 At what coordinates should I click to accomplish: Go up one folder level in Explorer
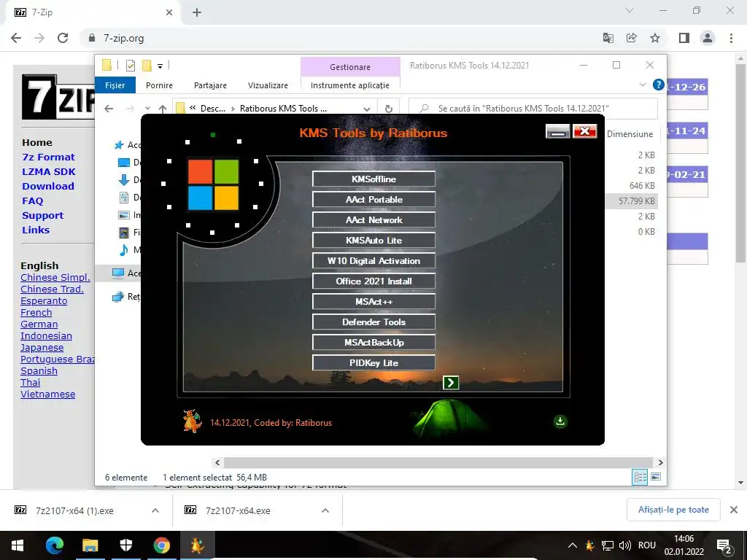163,109
